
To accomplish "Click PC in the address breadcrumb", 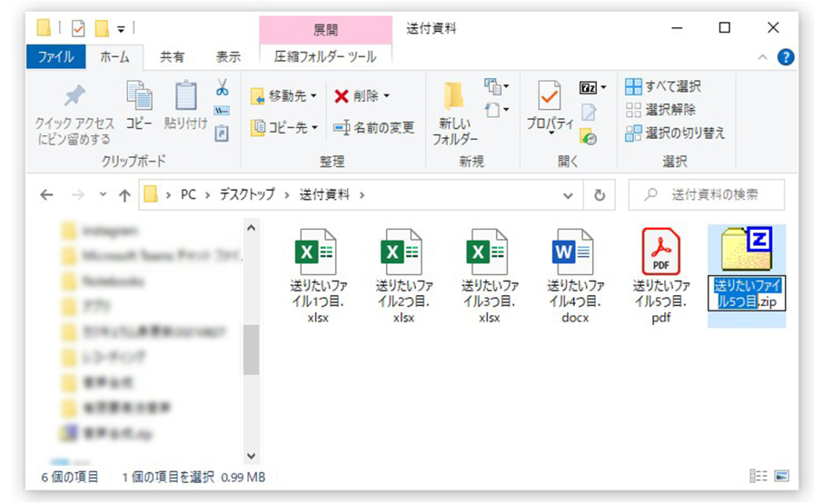I will point(188,194).
